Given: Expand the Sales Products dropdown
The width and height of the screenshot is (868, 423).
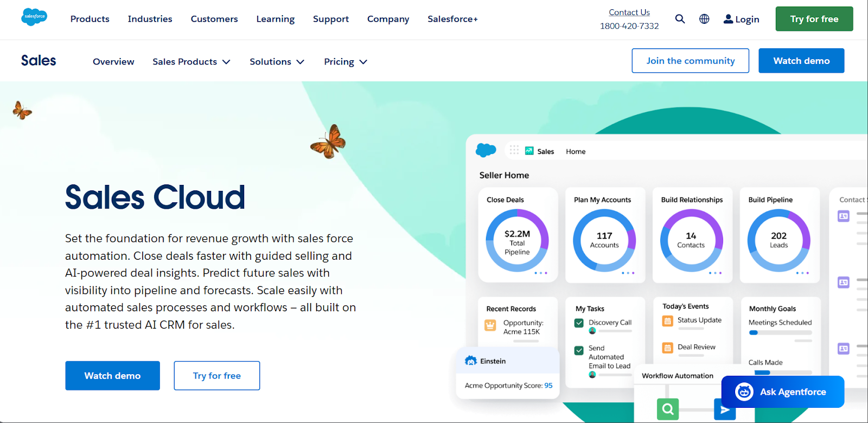Looking at the screenshot, I should tap(192, 62).
